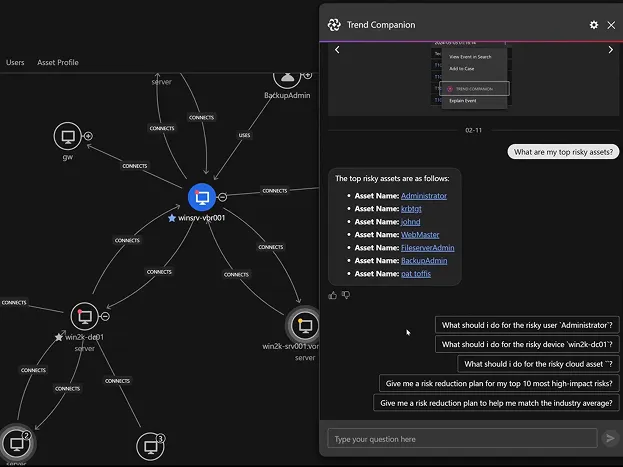Image resolution: width=623 pixels, height=467 pixels.
Task: Click the thumbs up feedback icon
Action: click(x=333, y=295)
